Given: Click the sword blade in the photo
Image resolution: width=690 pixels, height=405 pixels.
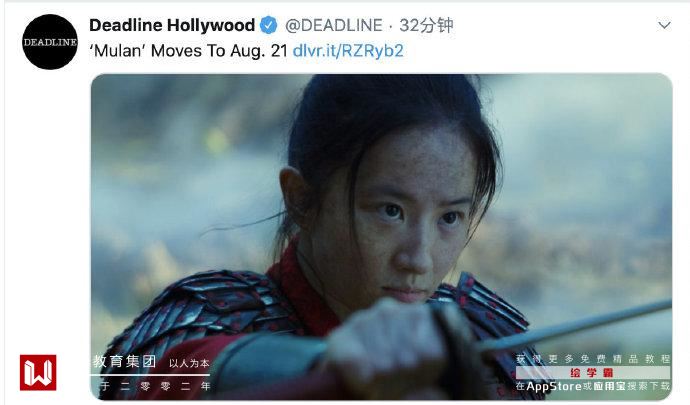Looking at the screenshot, I should coord(574,325).
